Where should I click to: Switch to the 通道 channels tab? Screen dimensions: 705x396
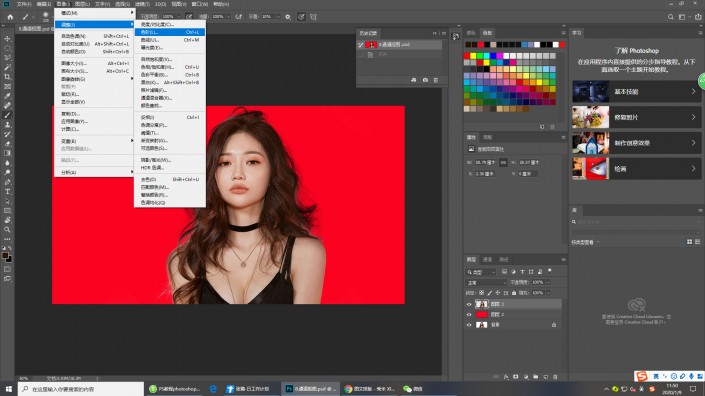(487, 260)
